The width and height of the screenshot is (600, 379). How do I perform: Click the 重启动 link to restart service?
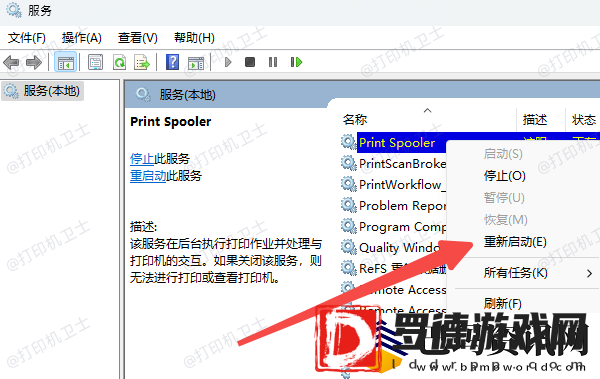tap(148, 176)
